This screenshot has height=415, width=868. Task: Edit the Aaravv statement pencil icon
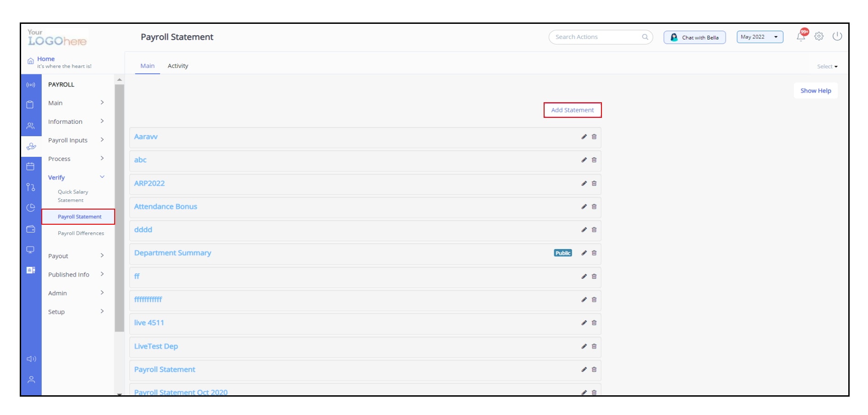click(584, 137)
